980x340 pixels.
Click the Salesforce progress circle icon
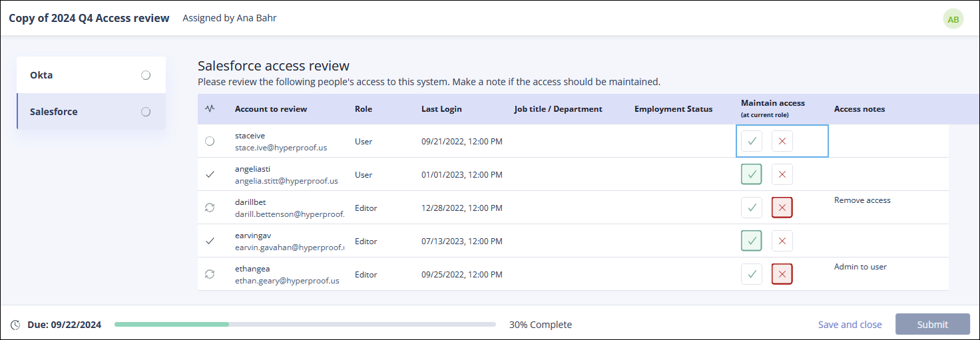(146, 112)
